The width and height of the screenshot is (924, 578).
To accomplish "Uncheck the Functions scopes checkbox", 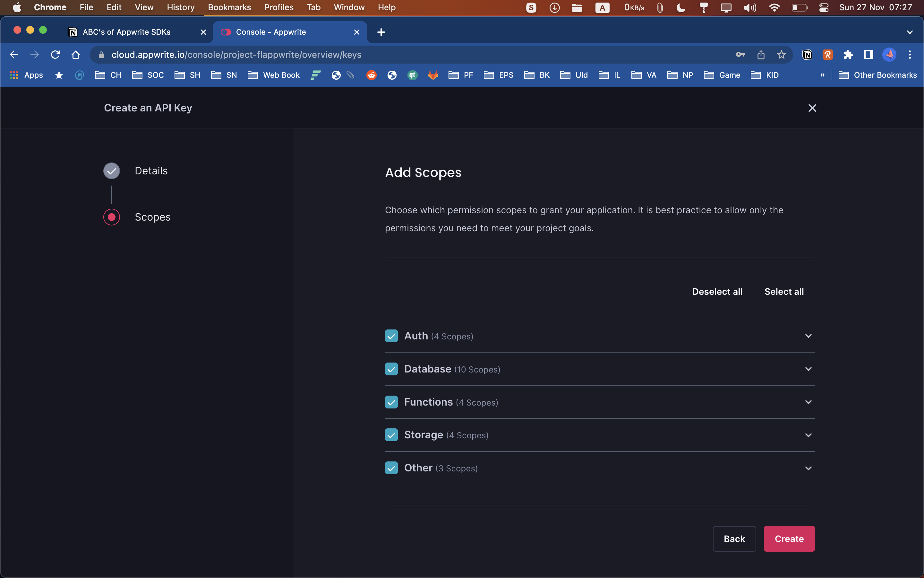I will (x=391, y=402).
